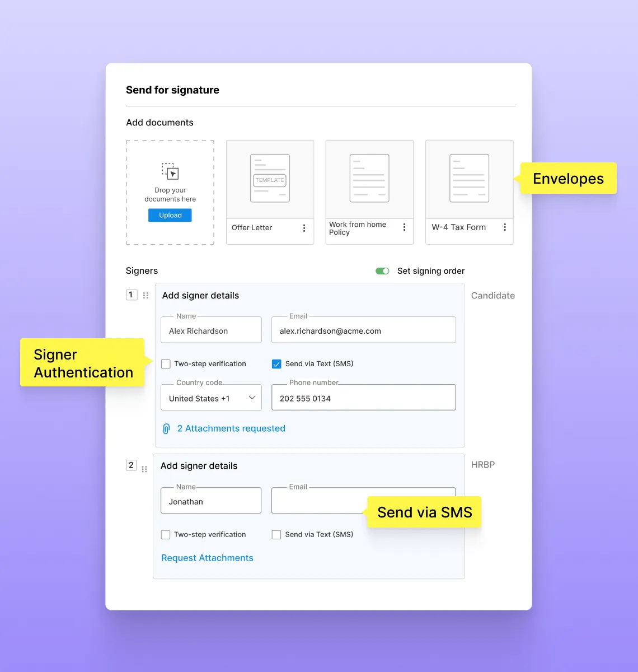Open Work from home Policy options menu
638x672 pixels.
point(404,227)
